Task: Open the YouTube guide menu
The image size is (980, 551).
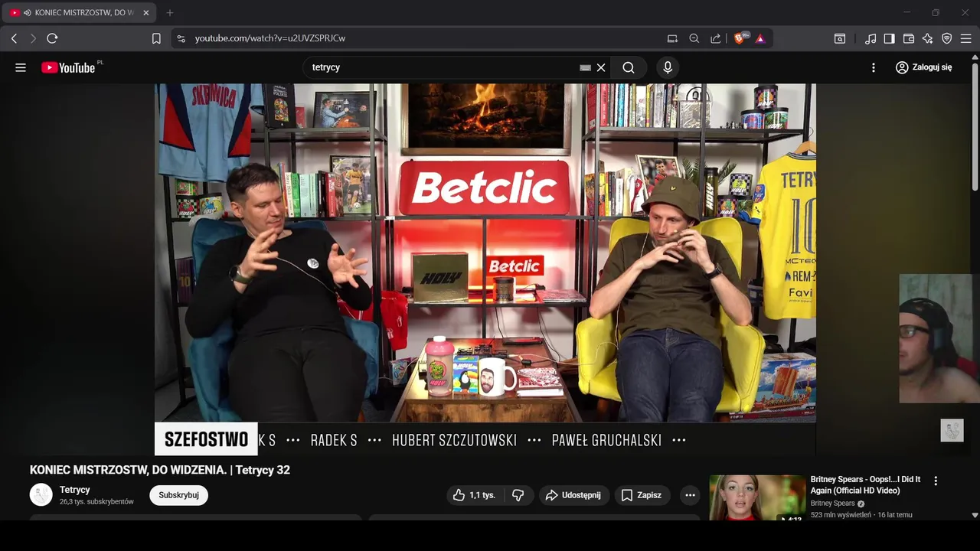Action: point(21,67)
